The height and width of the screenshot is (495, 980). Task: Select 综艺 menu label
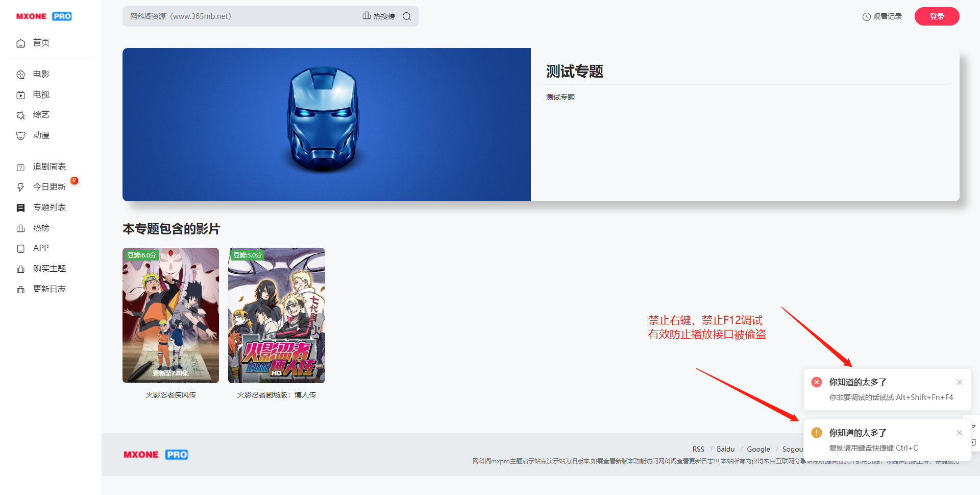(41, 114)
